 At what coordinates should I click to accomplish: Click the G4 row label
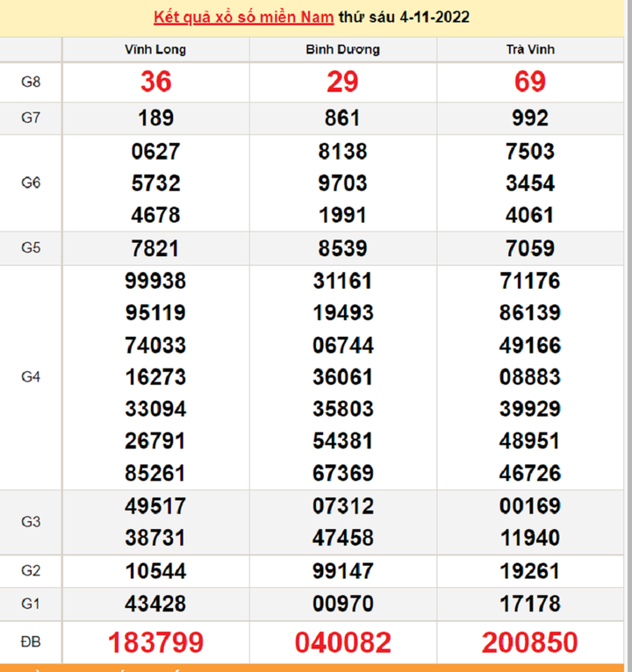coord(31,377)
